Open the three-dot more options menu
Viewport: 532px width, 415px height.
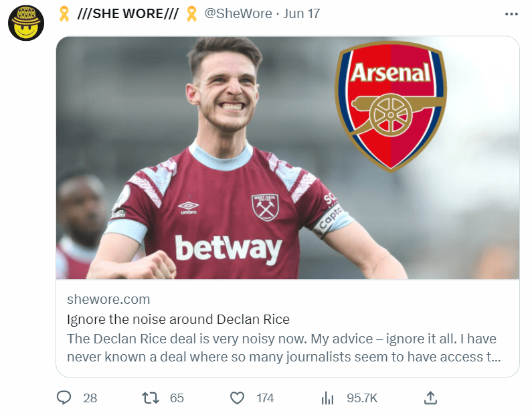coord(511,14)
